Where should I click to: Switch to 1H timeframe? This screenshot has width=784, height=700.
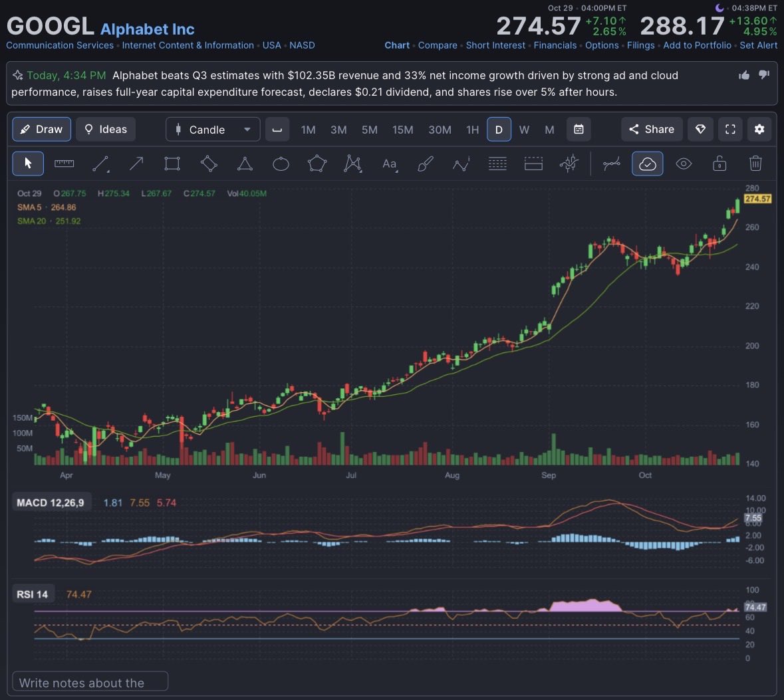(x=473, y=130)
